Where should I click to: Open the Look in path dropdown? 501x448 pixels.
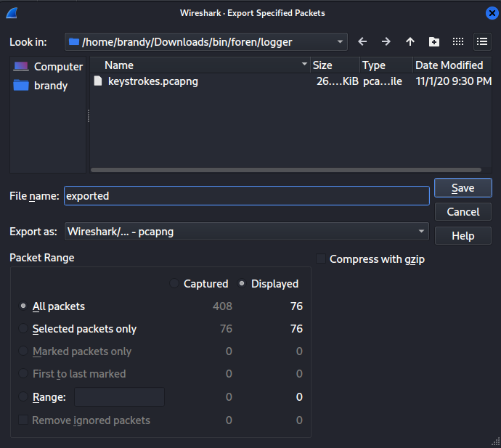pyautogui.click(x=205, y=41)
